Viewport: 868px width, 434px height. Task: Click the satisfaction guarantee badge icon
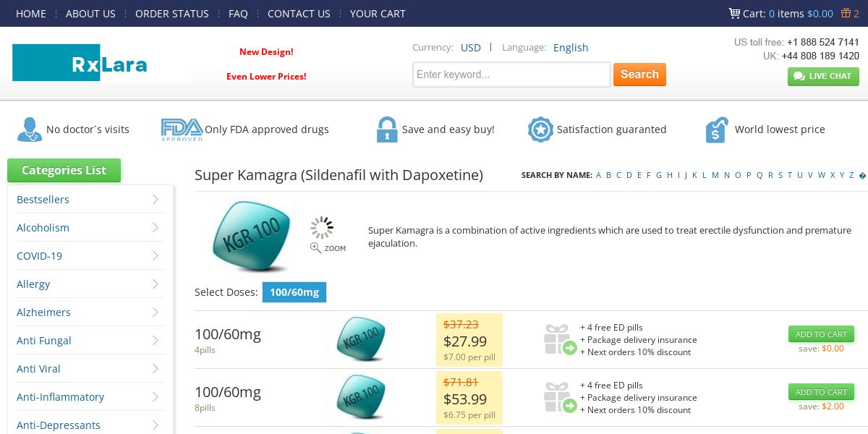coord(540,129)
